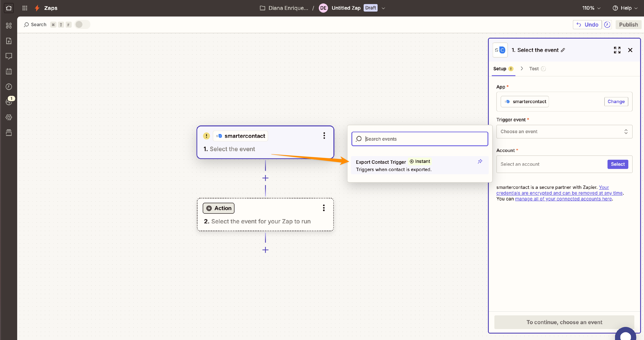
Task: Open version history icon next to Undo
Action: (607, 24)
